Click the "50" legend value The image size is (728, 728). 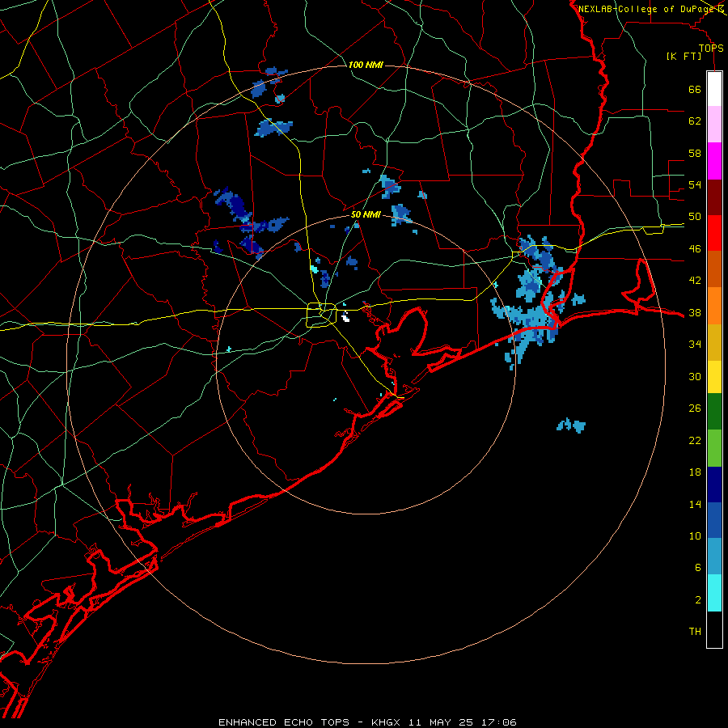[695, 217]
